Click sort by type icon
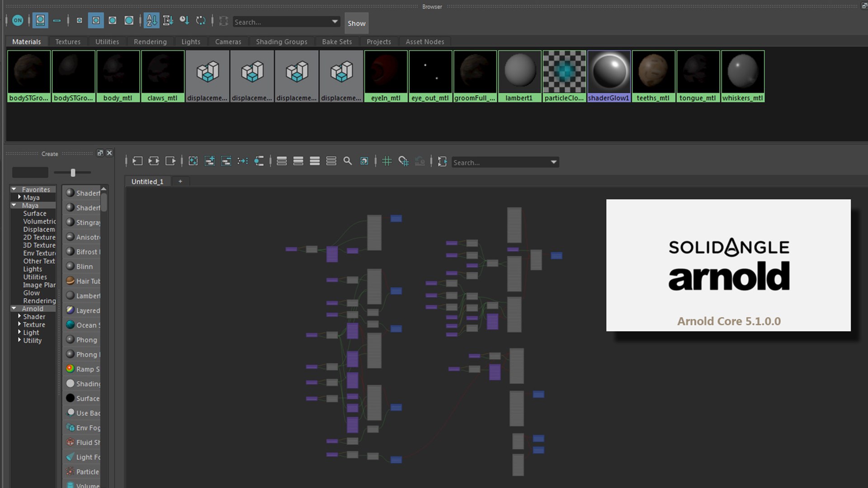The width and height of the screenshot is (868, 488). tap(168, 20)
